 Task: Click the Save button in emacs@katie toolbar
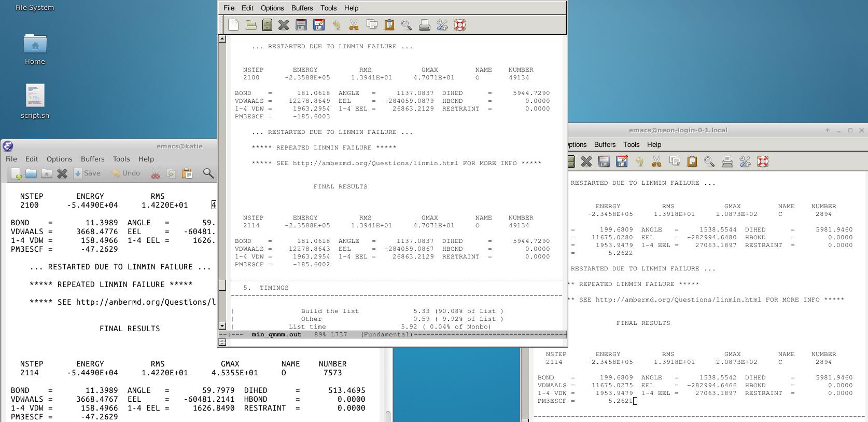click(87, 173)
